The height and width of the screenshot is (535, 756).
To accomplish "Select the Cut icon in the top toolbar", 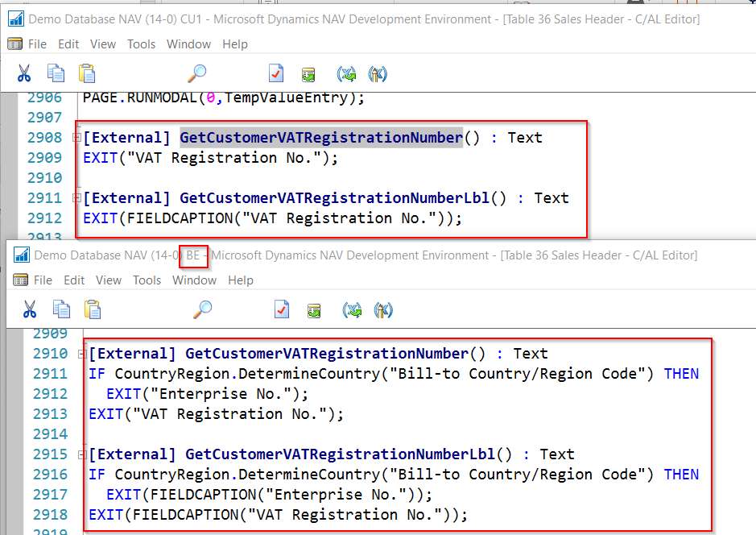I will [24, 73].
